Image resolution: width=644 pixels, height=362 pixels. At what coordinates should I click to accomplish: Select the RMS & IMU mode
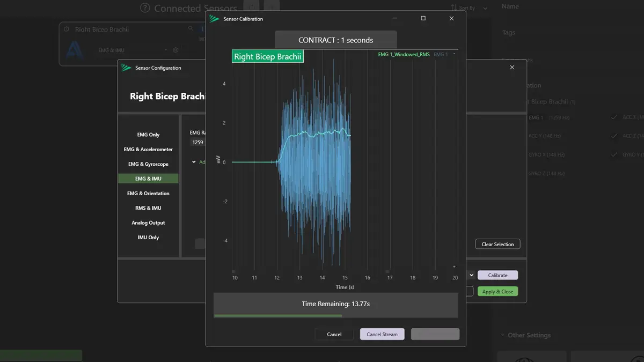tap(148, 208)
